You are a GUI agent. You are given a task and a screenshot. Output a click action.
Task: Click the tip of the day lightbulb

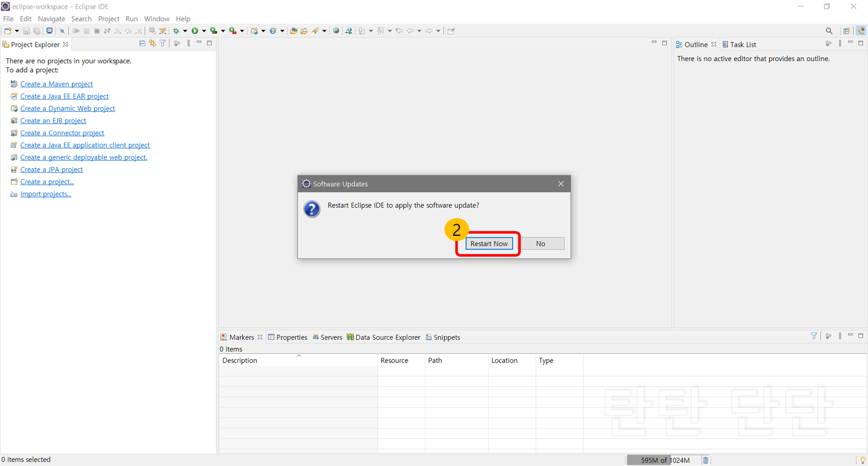click(x=862, y=460)
